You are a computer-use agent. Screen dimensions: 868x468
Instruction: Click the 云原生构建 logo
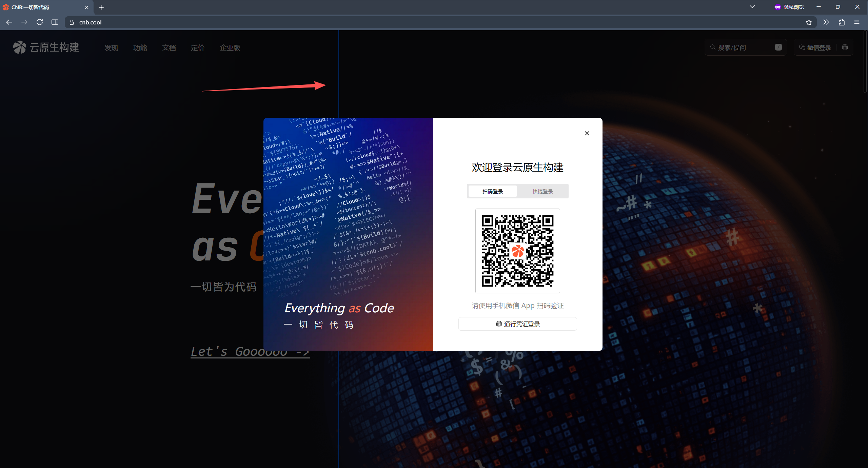coord(46,47)
